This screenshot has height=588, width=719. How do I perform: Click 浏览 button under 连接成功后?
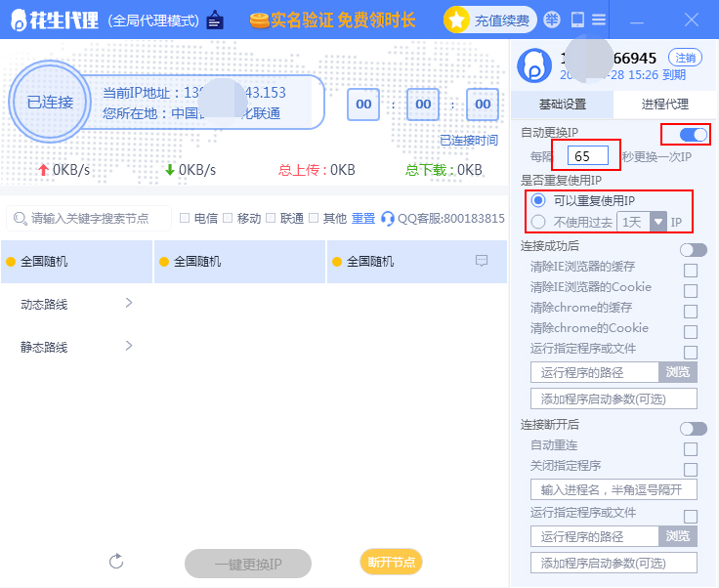coord(678,372)
